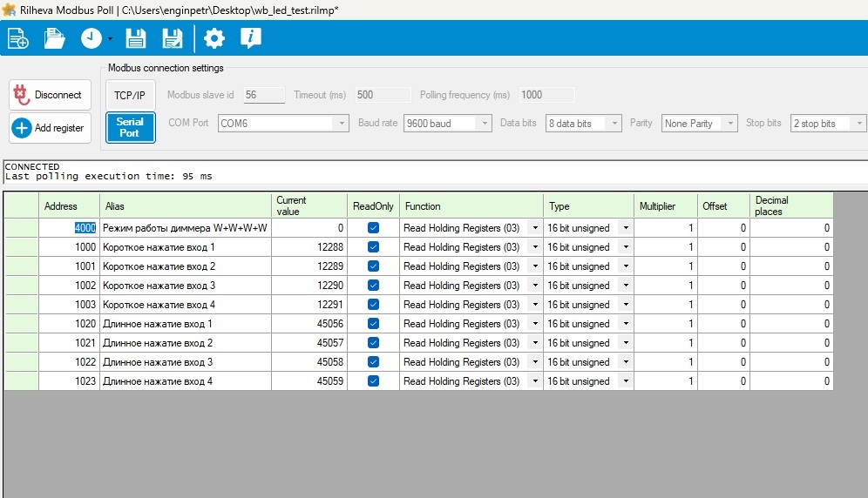Open the Function dropdown for address 1000
868x498 pixels.
534,247
